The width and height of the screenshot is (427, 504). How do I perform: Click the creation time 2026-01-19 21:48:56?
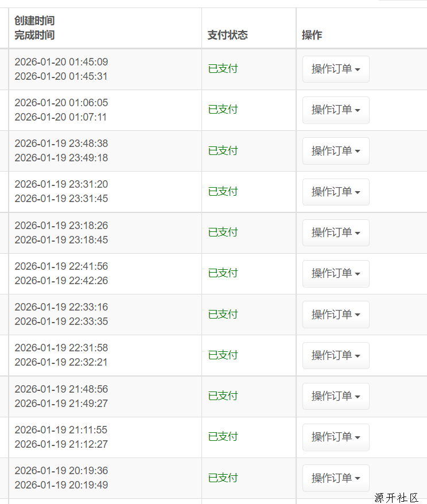click(61, 389)
